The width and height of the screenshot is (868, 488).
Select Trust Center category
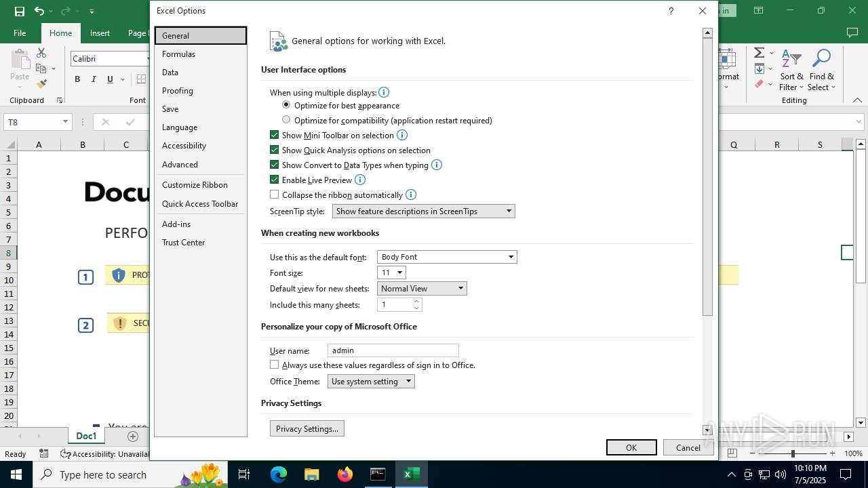pyautogui.click(x=201, y=243)
